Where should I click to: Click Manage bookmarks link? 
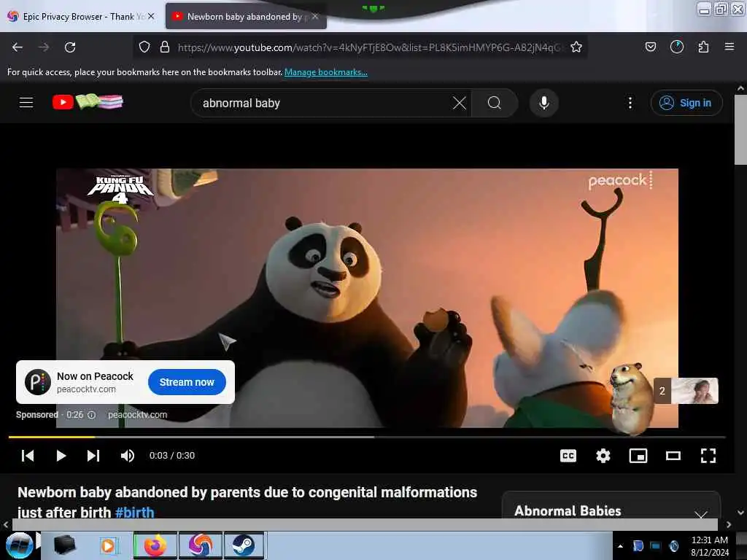(x=326, y=72)
